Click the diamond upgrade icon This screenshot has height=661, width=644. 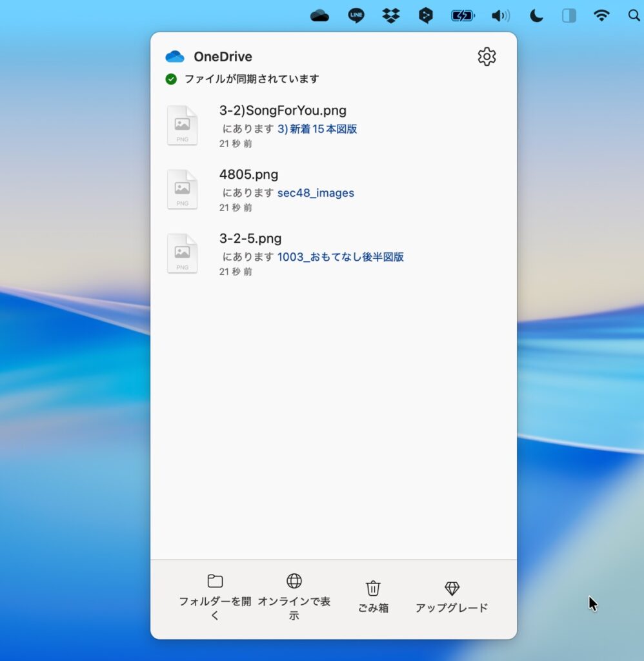[x=452, y=588]
